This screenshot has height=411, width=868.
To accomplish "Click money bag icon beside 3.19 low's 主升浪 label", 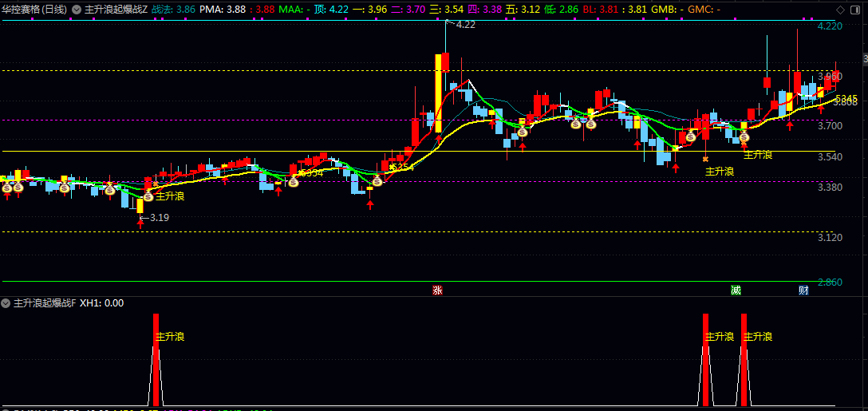I will click(x=148, y=196).
